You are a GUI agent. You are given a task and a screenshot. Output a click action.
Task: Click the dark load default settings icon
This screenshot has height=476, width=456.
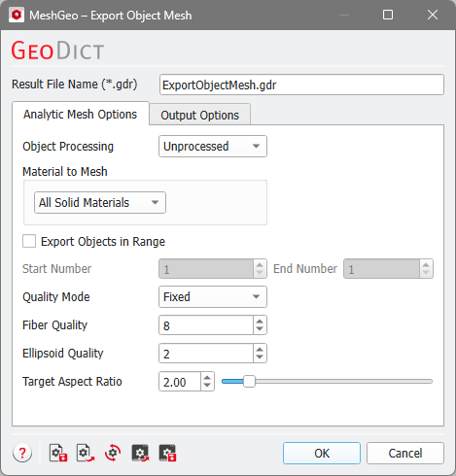pos(140,453)
